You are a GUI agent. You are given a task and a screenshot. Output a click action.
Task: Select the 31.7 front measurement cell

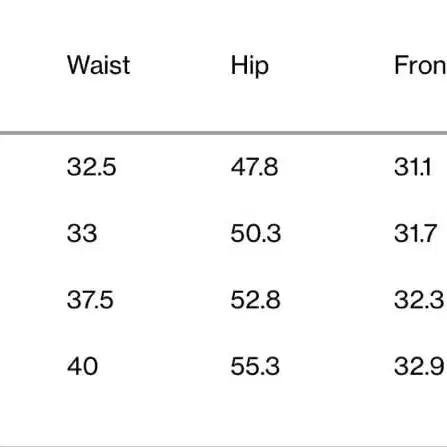tap(415, 233)
